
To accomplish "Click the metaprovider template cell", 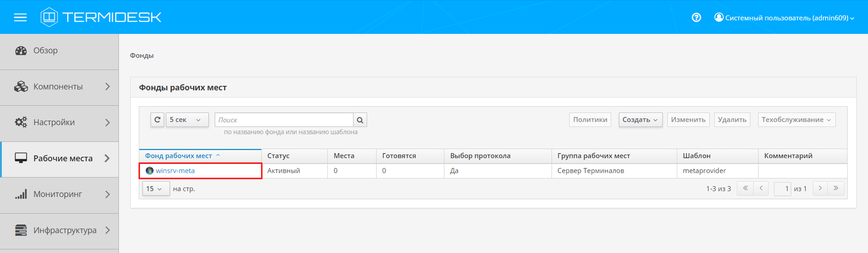I will [717, 171].
